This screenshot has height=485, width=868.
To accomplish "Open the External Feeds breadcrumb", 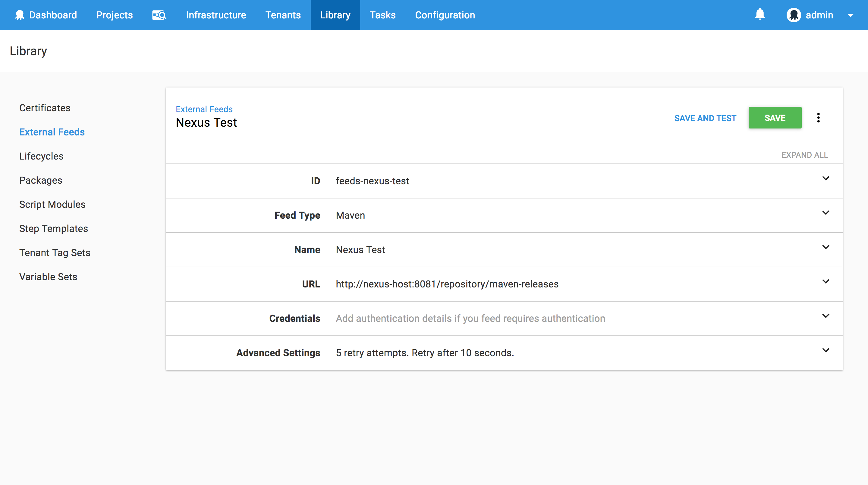I will pos(204,109).
